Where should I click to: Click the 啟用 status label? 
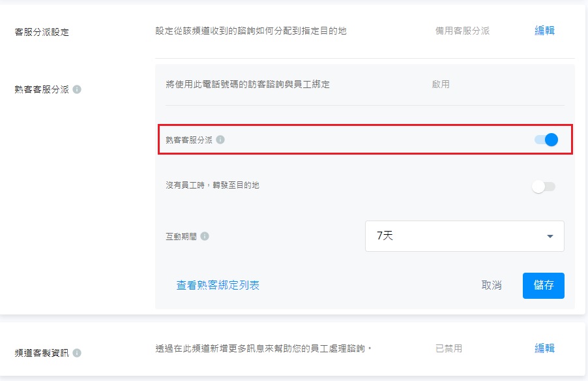tap(441, 84)
